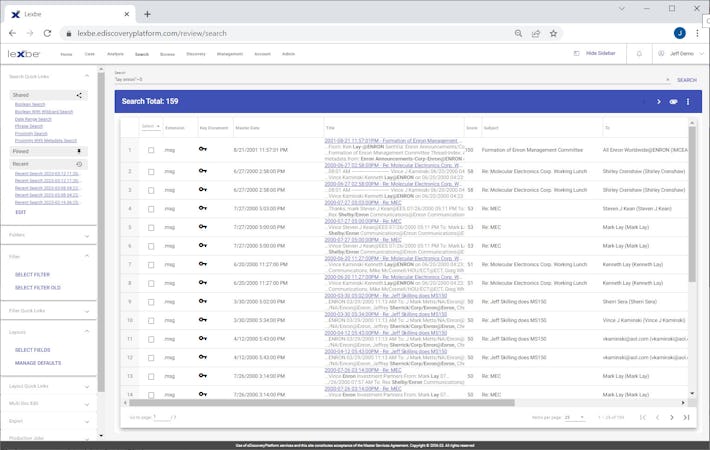
Task: Open the Date Range Search quick link
Action: (x=33, y=119)
